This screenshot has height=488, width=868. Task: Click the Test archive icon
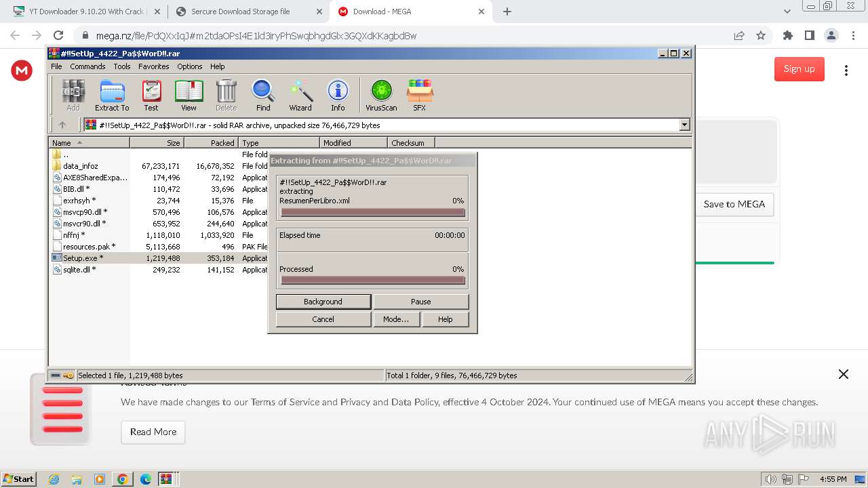(151, 95)
